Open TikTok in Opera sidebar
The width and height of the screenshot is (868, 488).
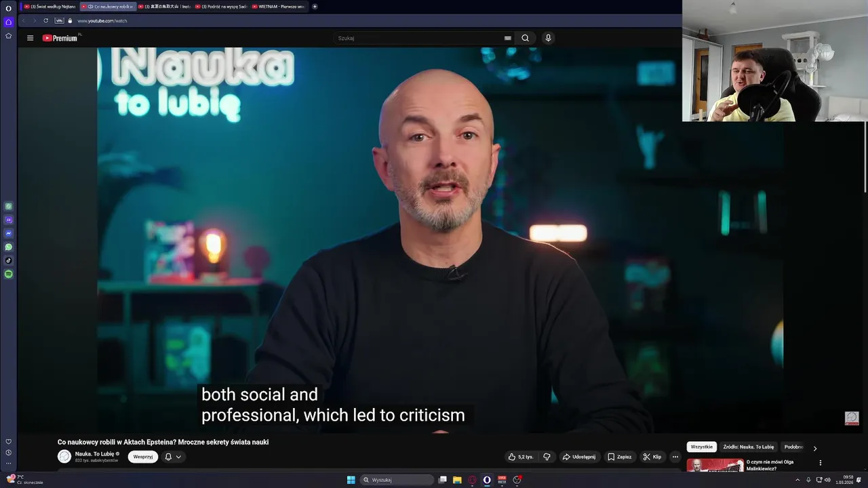coord(8,260)
